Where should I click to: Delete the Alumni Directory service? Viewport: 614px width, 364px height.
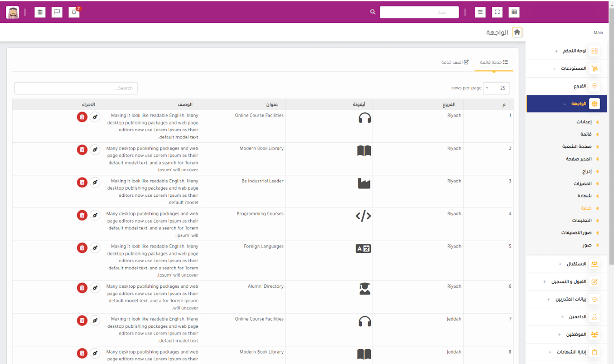click(82, 288)
